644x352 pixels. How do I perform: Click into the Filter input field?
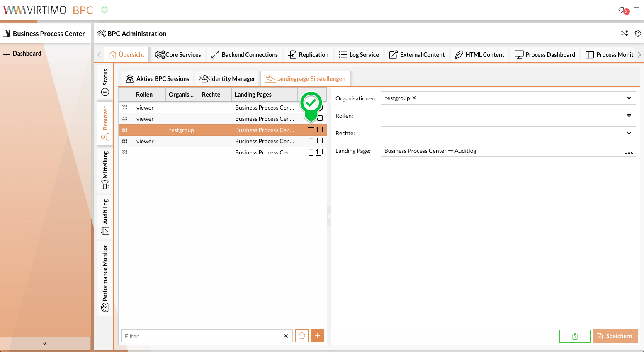point(201,336)
